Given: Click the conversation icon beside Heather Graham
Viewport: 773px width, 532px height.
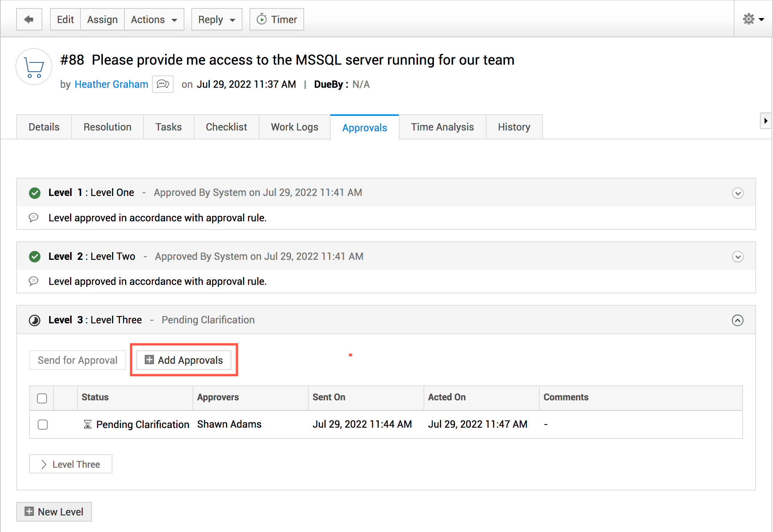Looking at the screenshot, I should [163, 84].
